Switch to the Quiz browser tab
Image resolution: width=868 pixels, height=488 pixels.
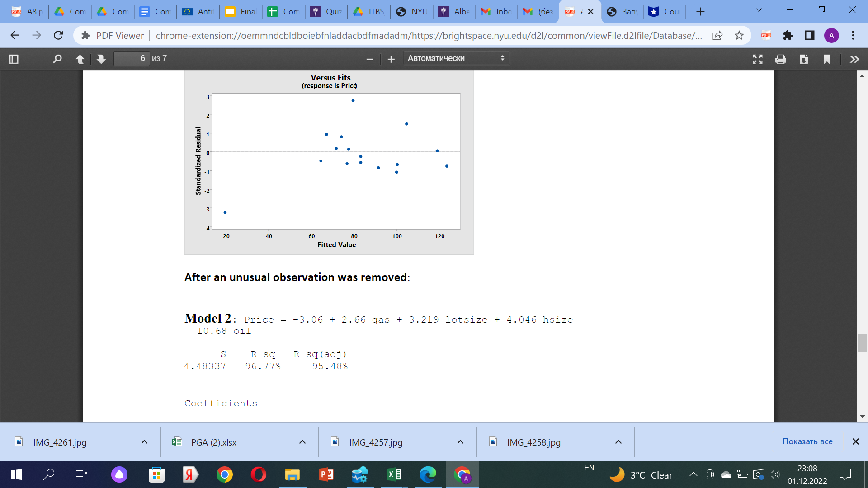(x=326, y=12)
